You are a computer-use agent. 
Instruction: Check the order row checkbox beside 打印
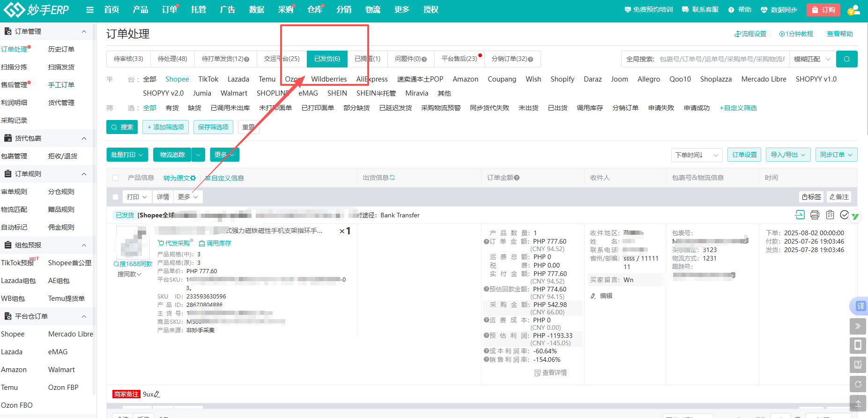(116, 197)
